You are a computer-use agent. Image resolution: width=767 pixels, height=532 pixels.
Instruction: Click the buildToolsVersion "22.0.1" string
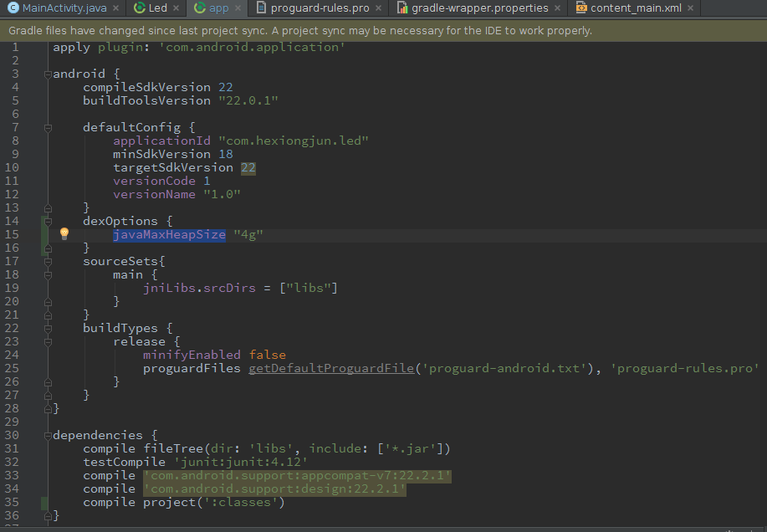tap(248, 100)
